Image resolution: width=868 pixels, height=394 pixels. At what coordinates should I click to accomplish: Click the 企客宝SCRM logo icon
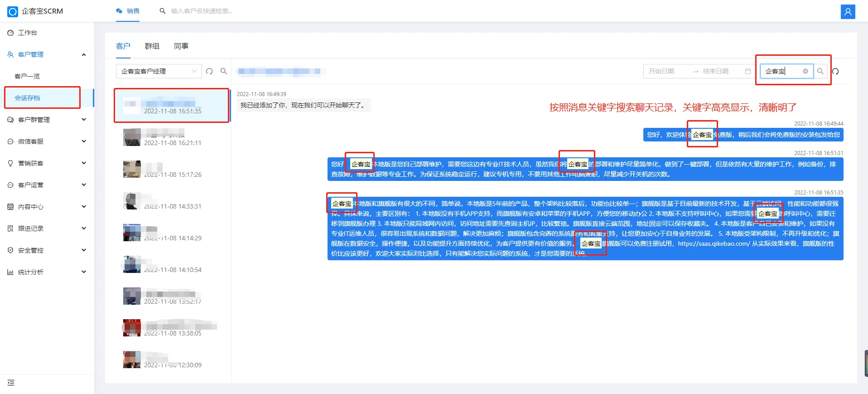[x=13, y=11]
